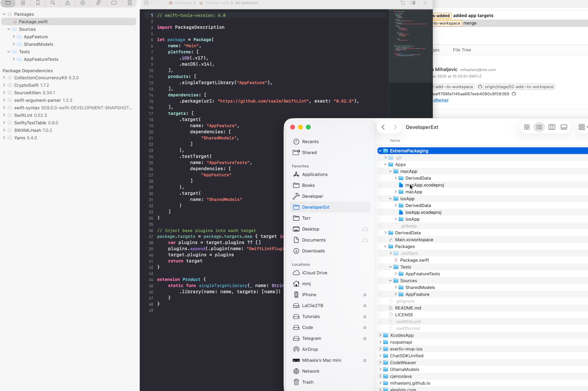Select Downloads in Finder sidebar
The image size is (588, 391).
coord(313,251)
